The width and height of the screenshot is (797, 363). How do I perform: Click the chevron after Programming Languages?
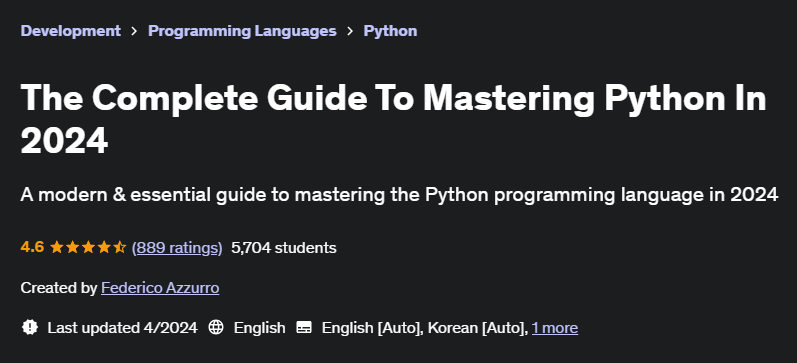coord(350,31)
